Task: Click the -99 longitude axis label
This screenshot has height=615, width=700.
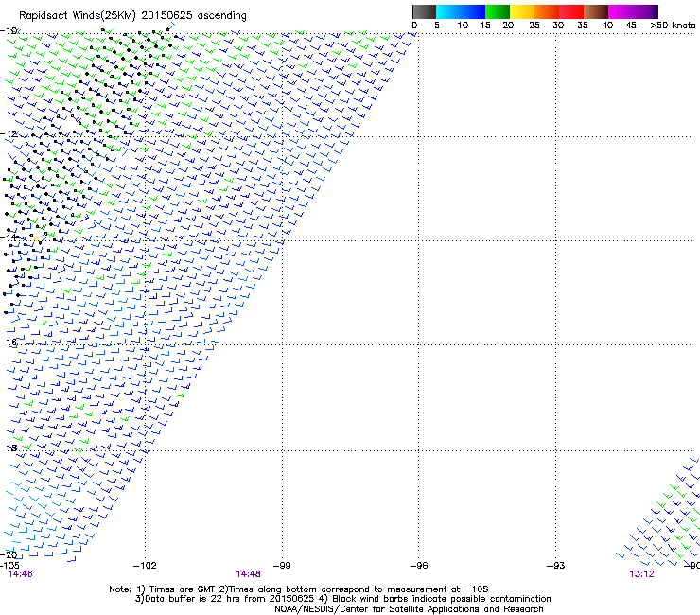Action: point(282,566)
